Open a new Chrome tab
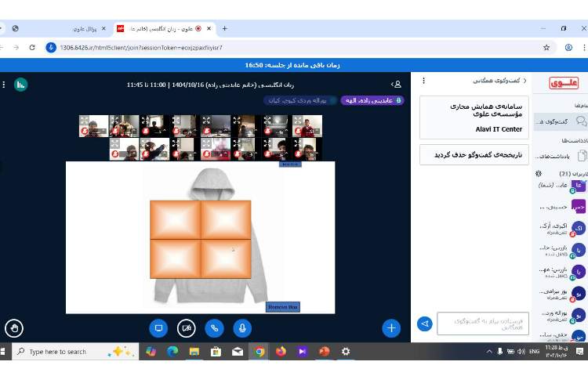The image size is (588, 376). point(225,28)
